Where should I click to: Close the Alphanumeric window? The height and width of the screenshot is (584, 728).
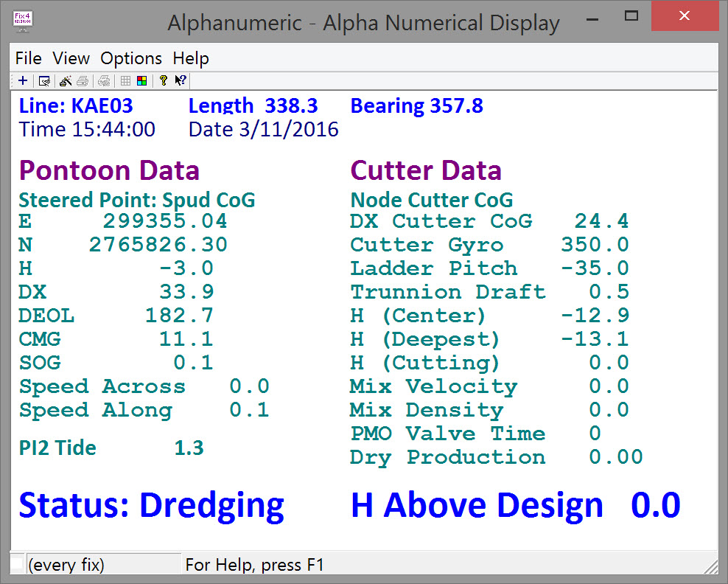(x=685, y=16)
